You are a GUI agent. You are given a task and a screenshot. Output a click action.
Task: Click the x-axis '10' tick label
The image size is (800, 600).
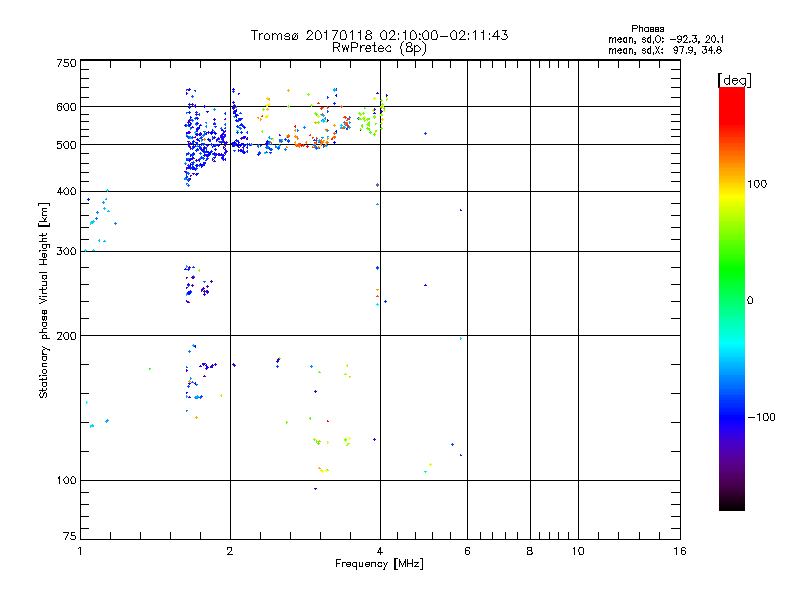[578, 551]
